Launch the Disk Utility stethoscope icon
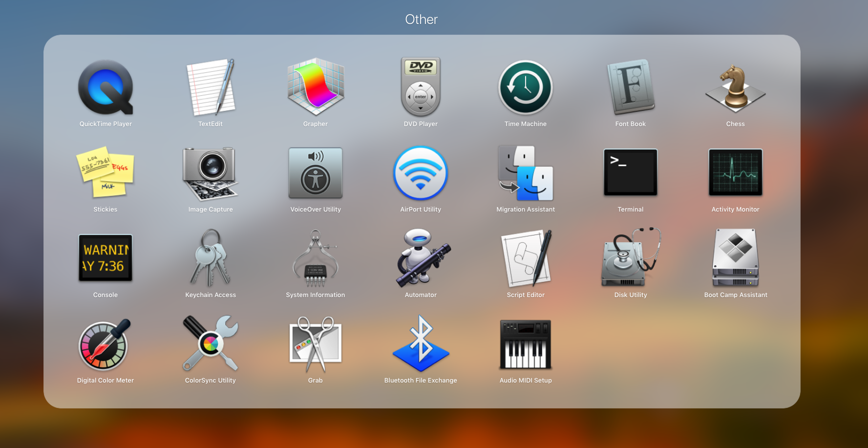This screenshot has height=448, width=868. tap(631, 257)
